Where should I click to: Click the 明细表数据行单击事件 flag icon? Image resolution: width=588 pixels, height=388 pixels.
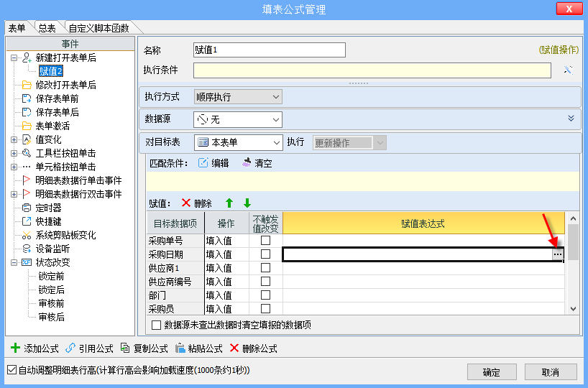click(27, 180)
